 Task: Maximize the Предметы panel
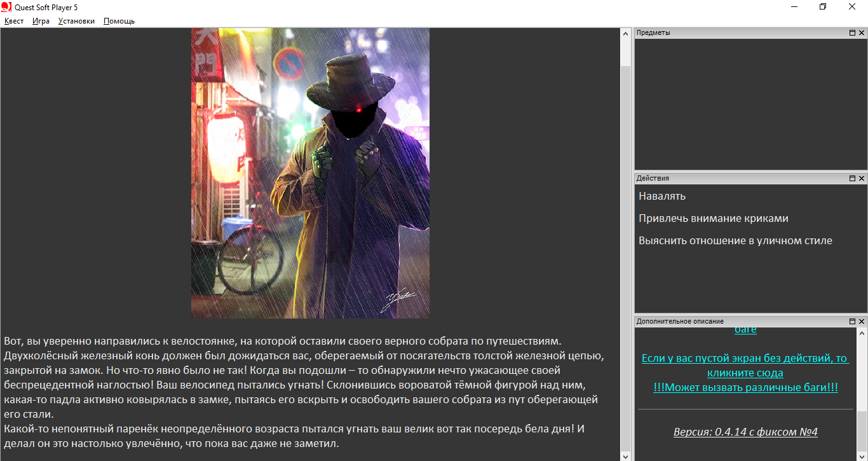click(852, 32)
